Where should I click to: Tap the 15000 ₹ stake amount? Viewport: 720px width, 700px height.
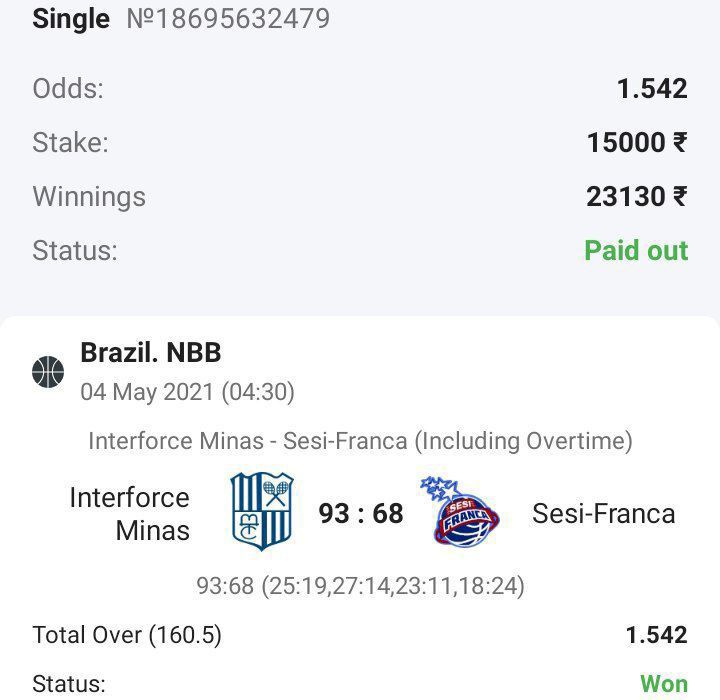637,143
